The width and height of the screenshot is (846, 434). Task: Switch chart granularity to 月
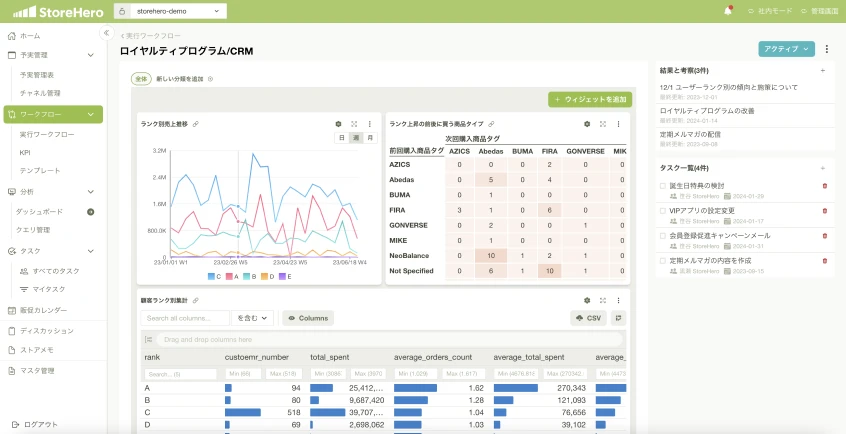click(x=369, y=137)
